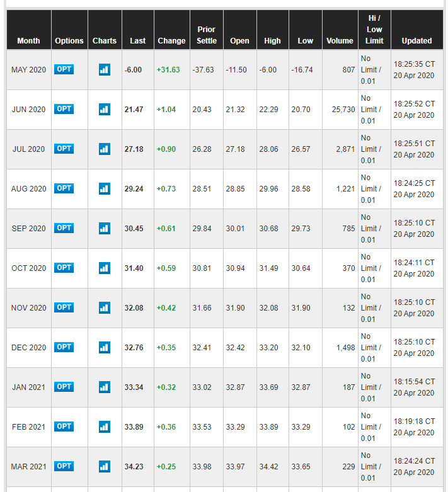Click the OPT button for NOV 2020
Screen dimensions: 448x492
pos(64,307)
